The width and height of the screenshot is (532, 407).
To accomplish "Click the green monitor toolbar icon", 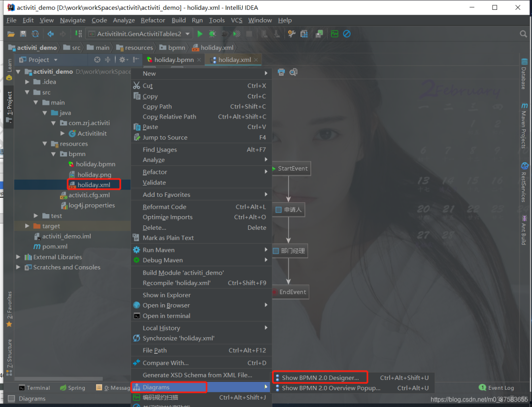I will [334, 34].
